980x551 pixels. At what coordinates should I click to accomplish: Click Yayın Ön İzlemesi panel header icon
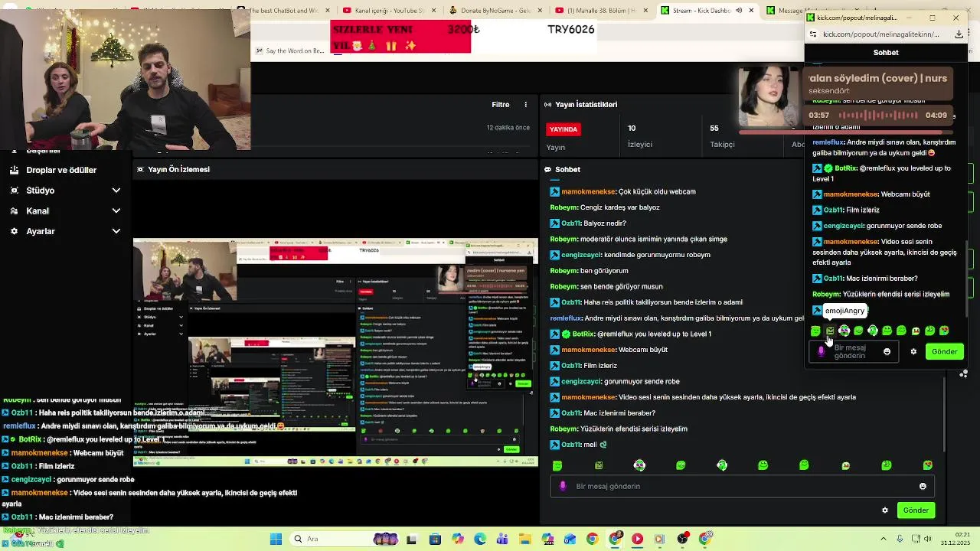pos(140,170)
